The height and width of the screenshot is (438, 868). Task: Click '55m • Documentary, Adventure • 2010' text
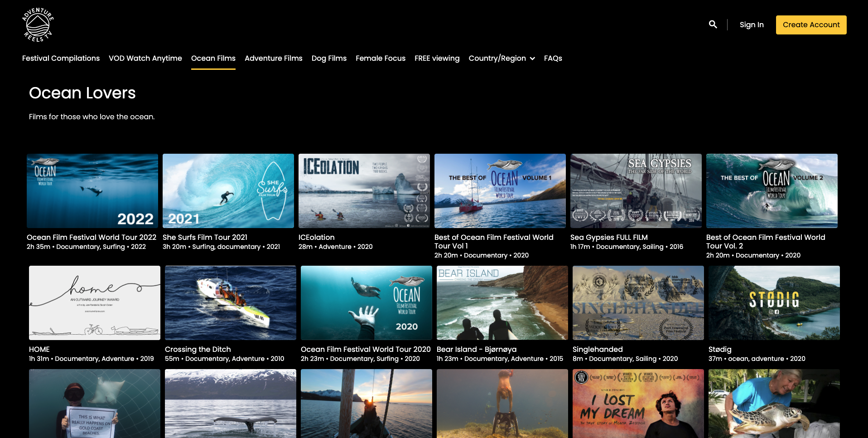click(x=224, y=359)
